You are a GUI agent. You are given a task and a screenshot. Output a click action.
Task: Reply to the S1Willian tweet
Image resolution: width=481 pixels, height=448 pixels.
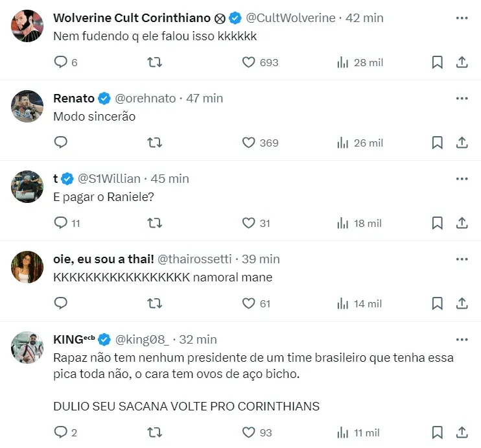tap(61, 223)
